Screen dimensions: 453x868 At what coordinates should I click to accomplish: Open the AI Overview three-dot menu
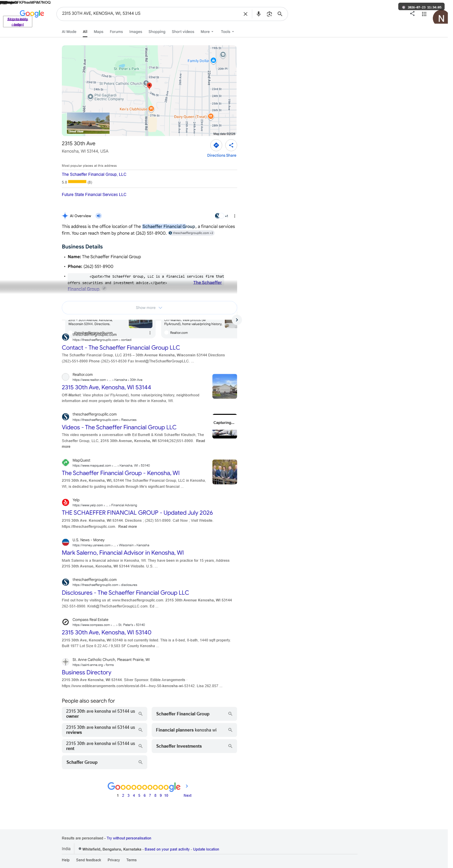click(235, 216)
